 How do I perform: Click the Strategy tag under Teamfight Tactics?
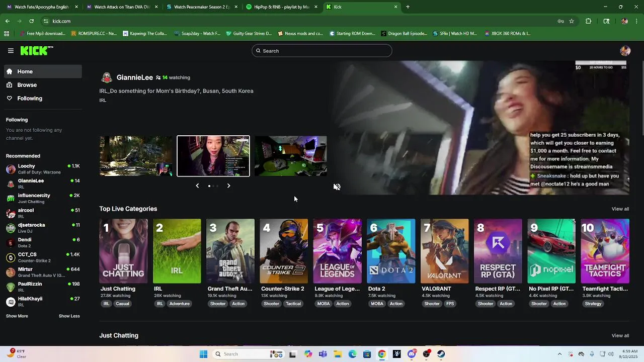[593, 304]
